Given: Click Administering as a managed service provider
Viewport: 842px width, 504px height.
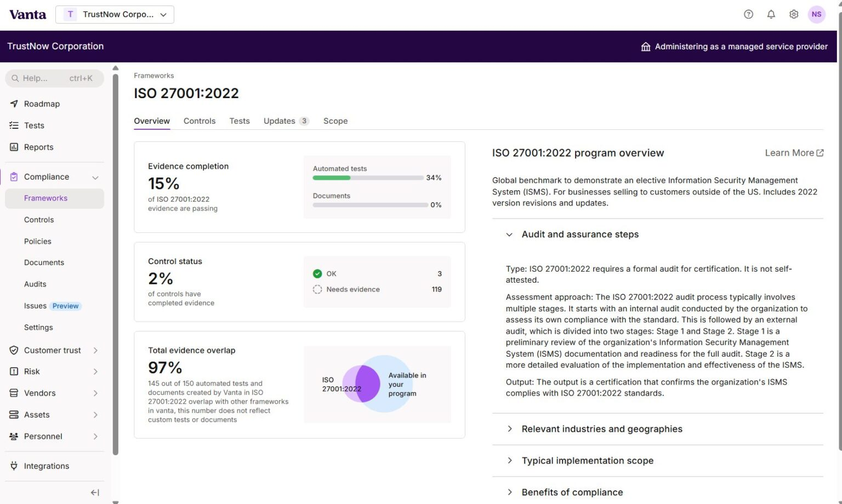Looking at the screenshot, I should [741, 47].
